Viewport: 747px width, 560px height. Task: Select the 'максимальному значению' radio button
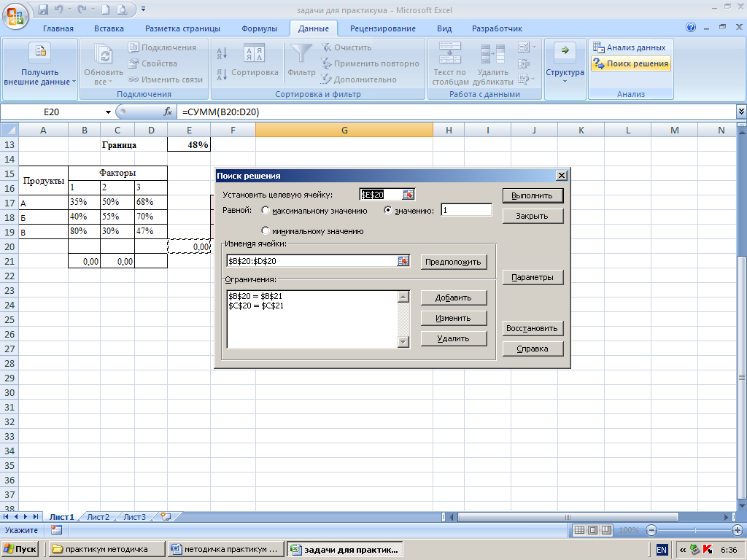pyautogui.click(x=265, y=211)
